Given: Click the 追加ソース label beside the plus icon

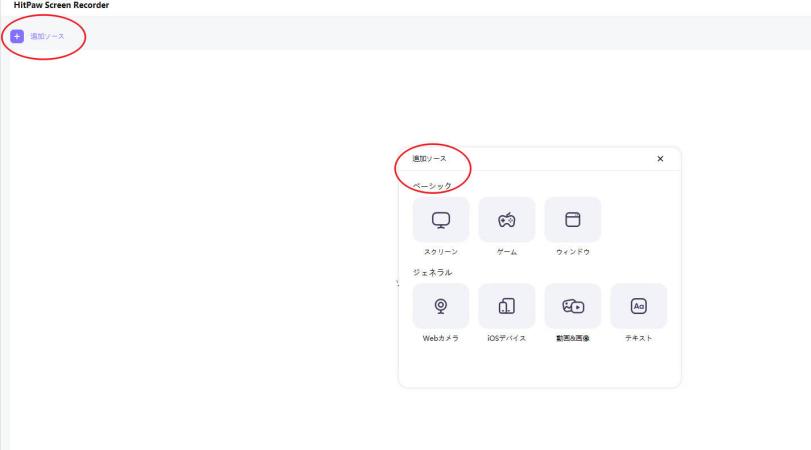Looking at the screenshot, I should pos(47,36).
